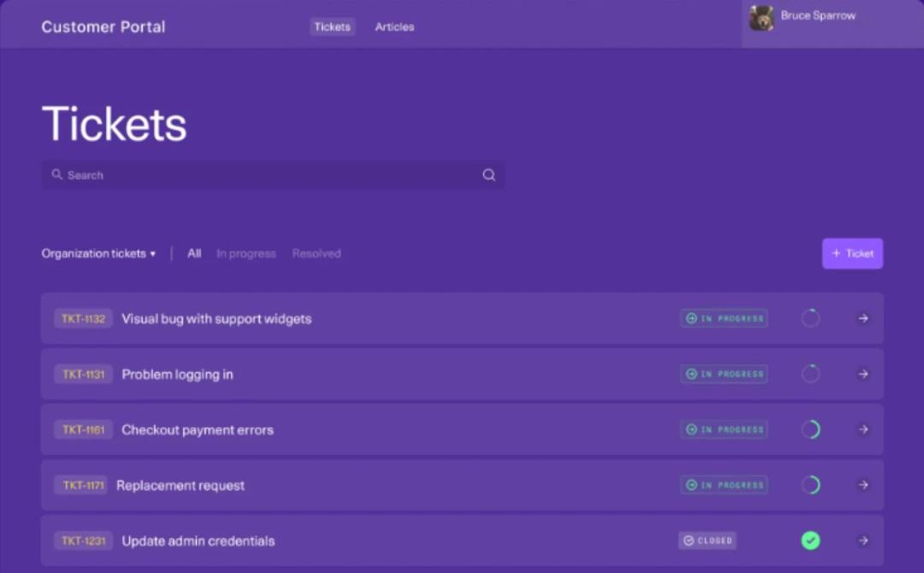The image size is (924, 573).
Task: Click the TKT-1132 ticket ID tag
Action: click(x=83, y=319)
